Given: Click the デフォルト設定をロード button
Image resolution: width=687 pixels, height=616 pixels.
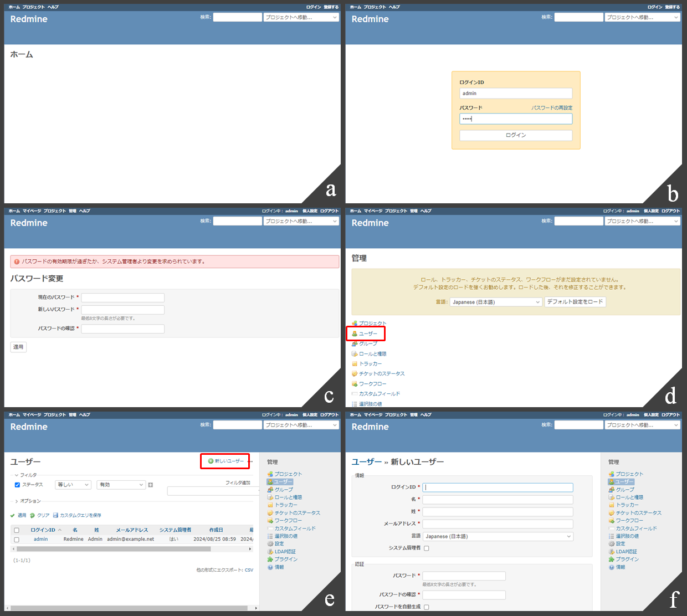Looking at the screenshot, I should [x=575, y=302].
